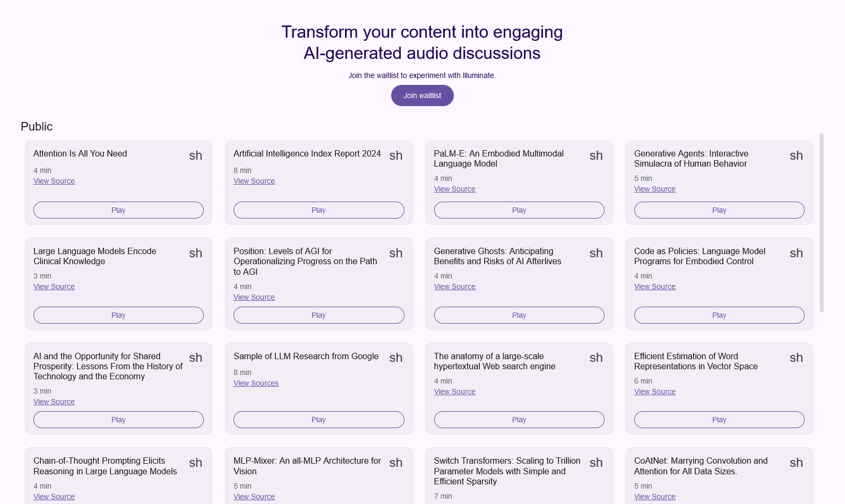The width and height of the screenshot is (845, 504).
Task: Click the Public list vertical scrollbar
Action: [822, 223]
